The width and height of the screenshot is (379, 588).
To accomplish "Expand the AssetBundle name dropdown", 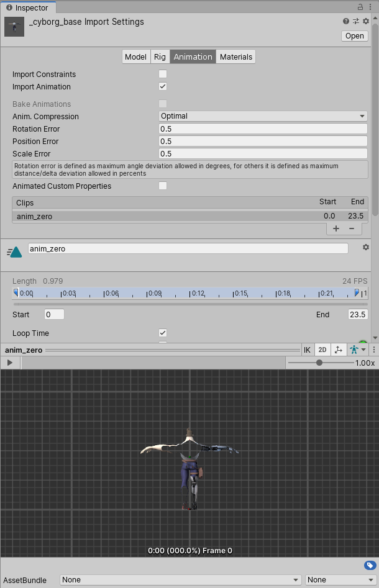I will pos(181,580).
